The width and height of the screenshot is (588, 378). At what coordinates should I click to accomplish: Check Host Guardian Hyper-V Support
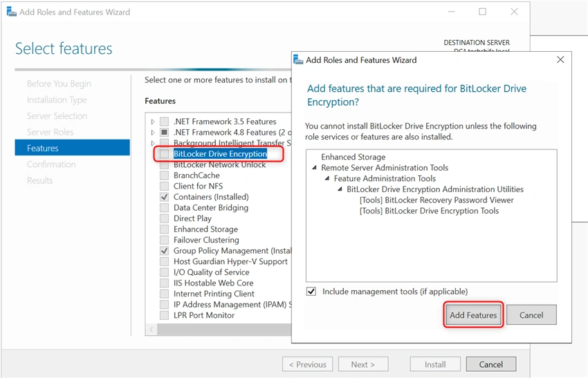tap(164, 261)
